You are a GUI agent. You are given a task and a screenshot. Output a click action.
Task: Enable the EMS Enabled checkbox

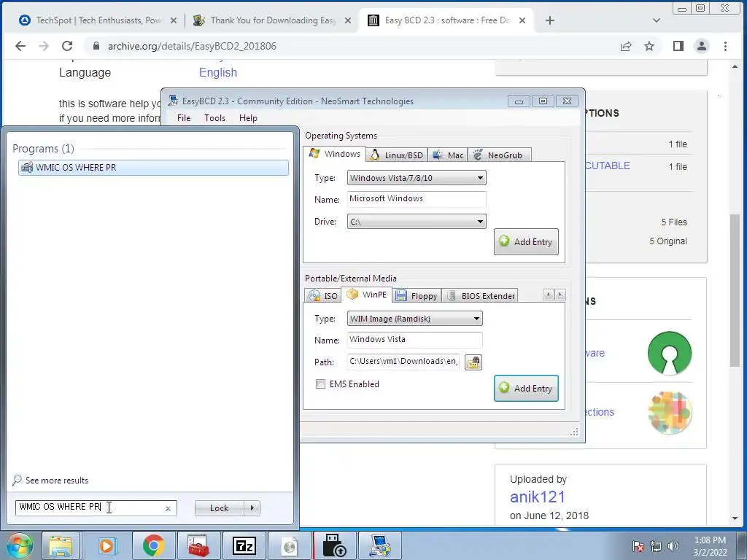[x=321, y=384]
